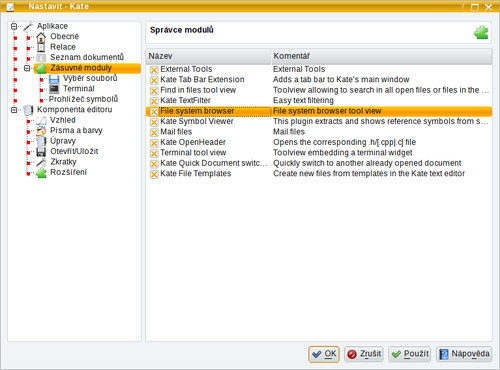Screen dimensions: 500x370
Task: Click the Úpravy icon
Action: pos(41,141)
